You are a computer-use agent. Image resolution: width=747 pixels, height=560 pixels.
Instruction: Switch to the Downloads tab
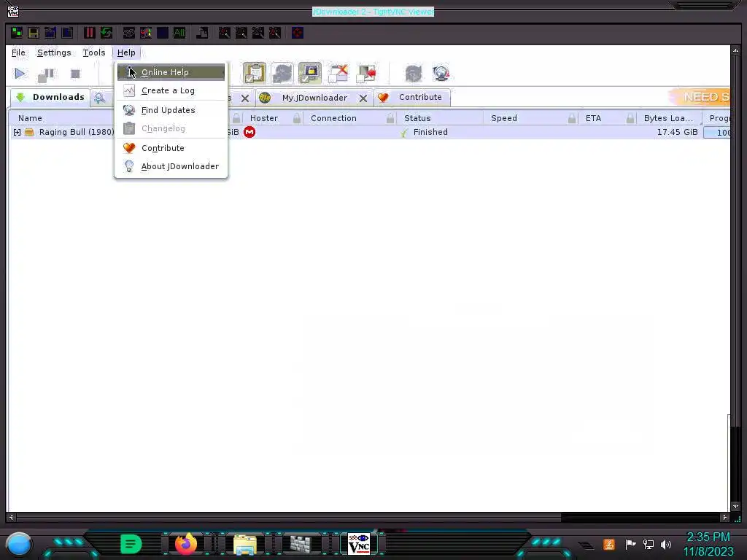(x=50, y=97)
